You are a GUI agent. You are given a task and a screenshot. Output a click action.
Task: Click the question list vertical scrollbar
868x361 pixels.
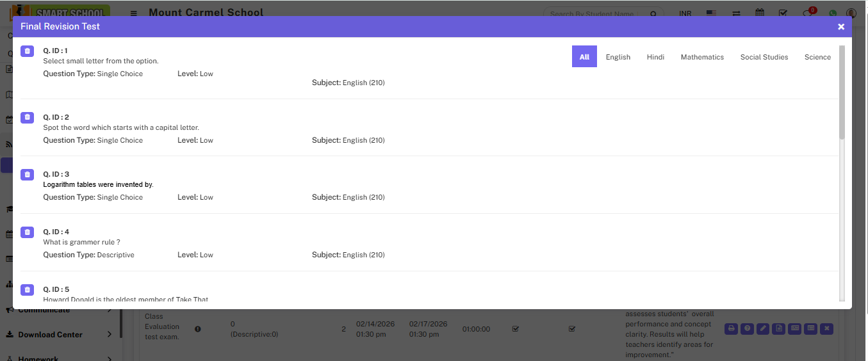click(842, 93)
